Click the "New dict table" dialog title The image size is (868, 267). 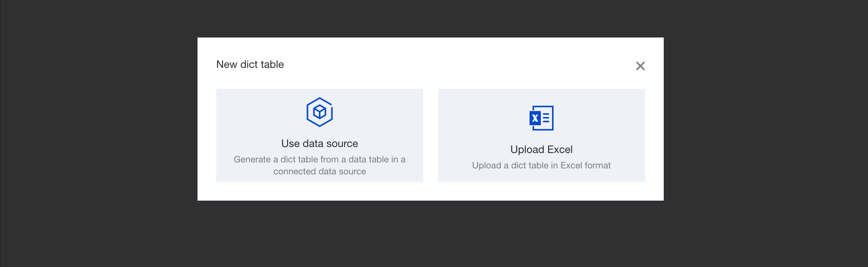(x=250, y=64)
